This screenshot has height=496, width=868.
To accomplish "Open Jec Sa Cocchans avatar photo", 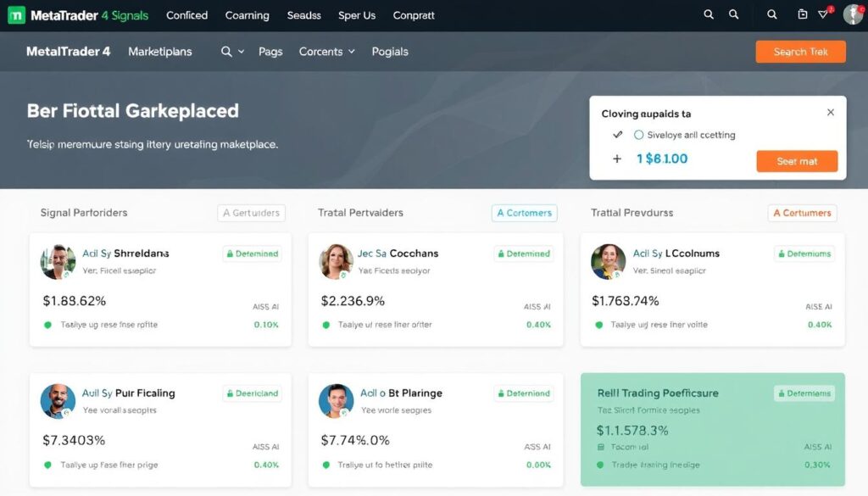I will pos(336,261).
